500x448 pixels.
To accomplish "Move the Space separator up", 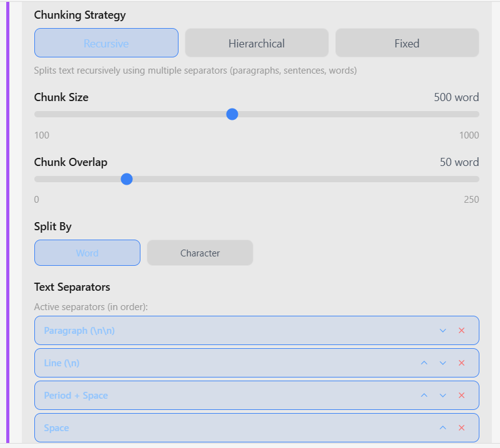I will click(443, 427).
